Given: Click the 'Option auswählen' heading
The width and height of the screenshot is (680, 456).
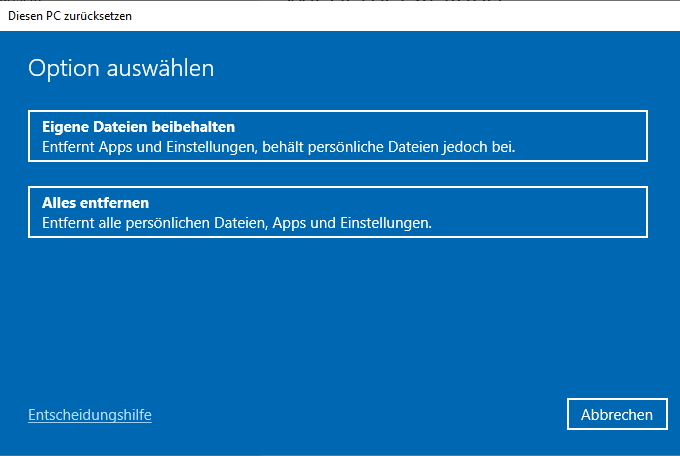Looking at the screenshot, I should point(121,68).
